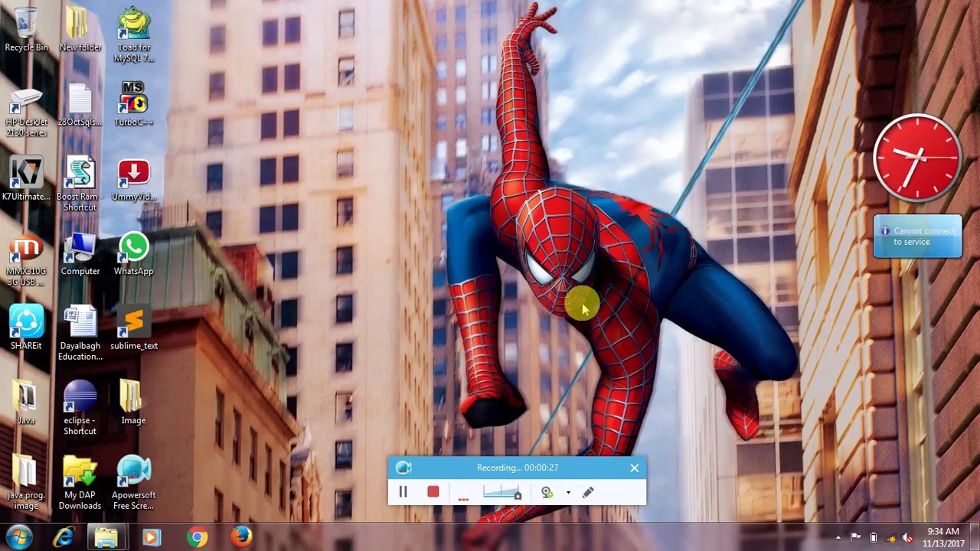Select the K7Ultimate security shortcut
Screen dimensions: 980x551
coord(27,179)
